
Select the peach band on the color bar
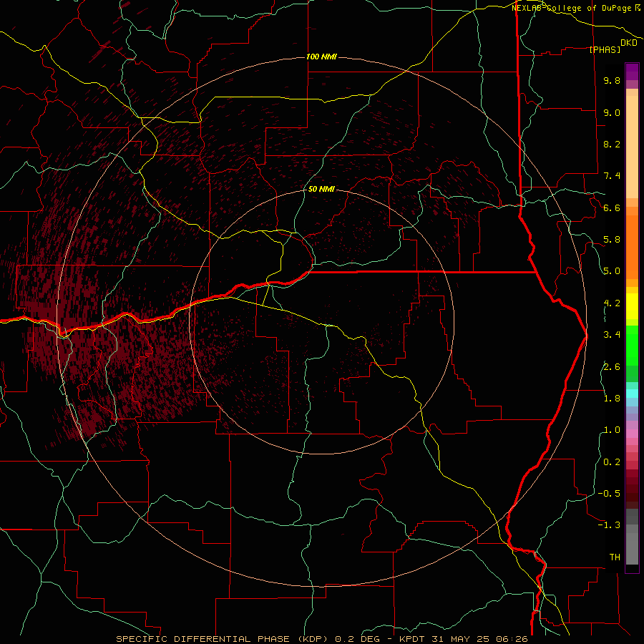[x=632, y=147]
